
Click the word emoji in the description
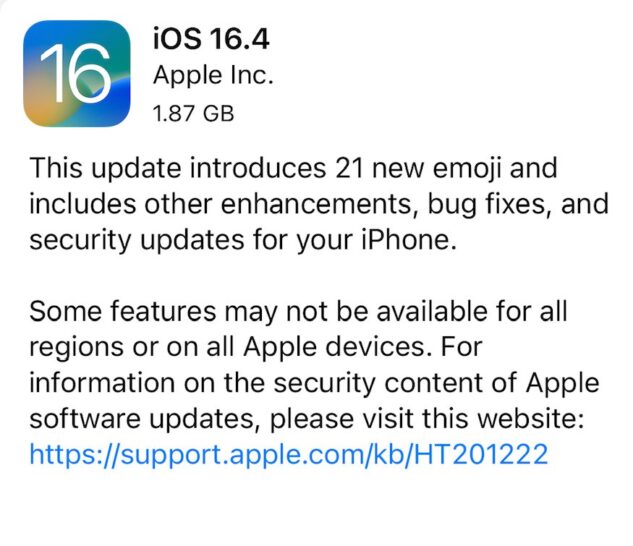(467, 169)
